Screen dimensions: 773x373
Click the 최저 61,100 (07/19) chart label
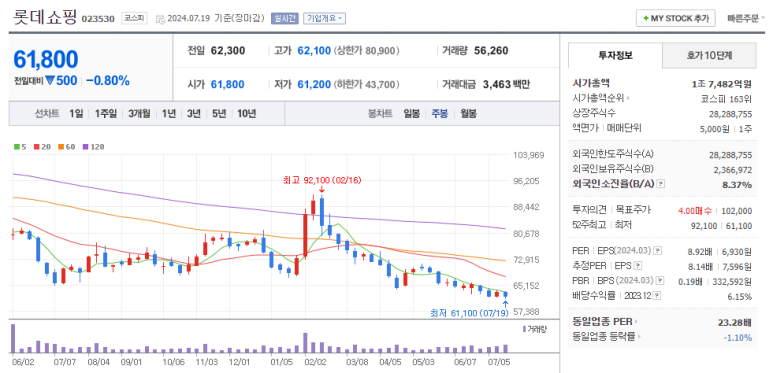469,313
